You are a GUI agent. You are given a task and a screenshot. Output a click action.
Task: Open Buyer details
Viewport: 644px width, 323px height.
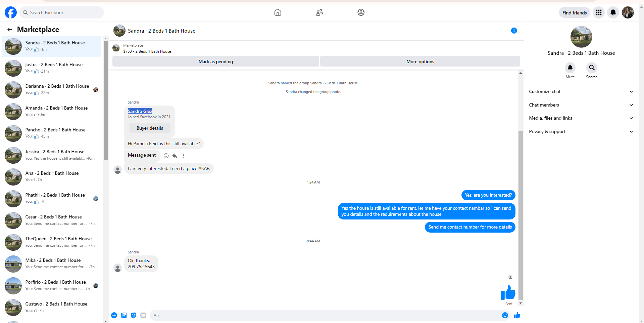150,128
